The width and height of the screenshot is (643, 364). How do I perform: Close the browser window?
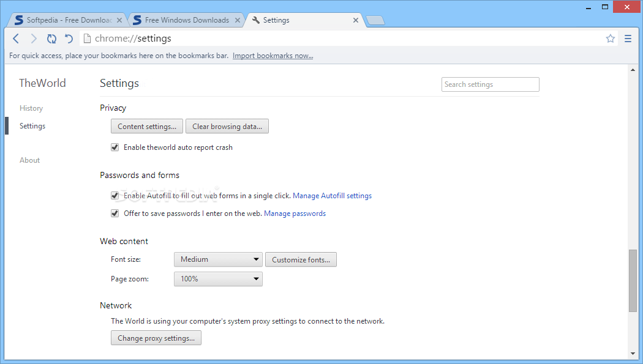pyautogui.click(x=626, y=7)
